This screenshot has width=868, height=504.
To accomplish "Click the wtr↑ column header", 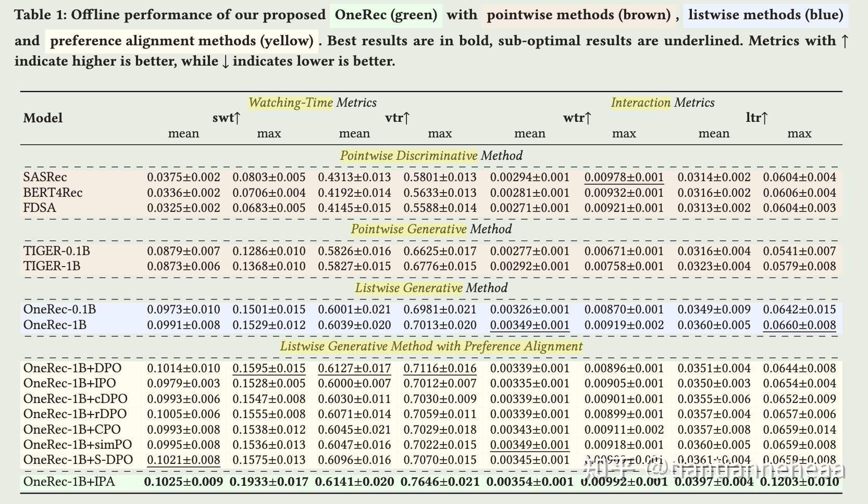I will 576,118.
